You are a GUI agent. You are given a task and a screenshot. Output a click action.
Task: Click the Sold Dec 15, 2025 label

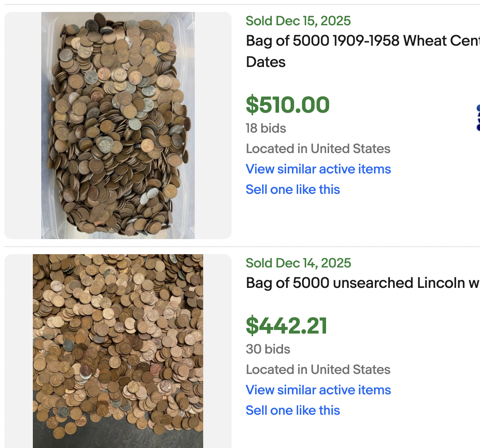point(298,21)
